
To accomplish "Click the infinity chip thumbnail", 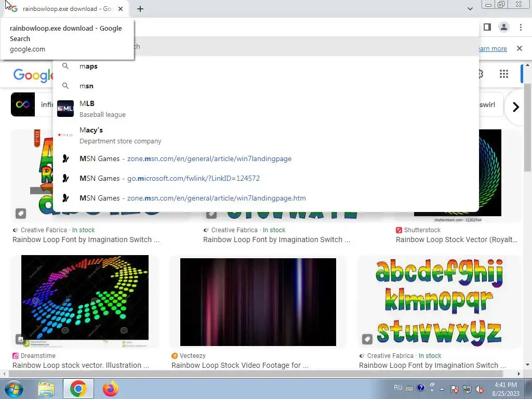I will coord(23,104).
